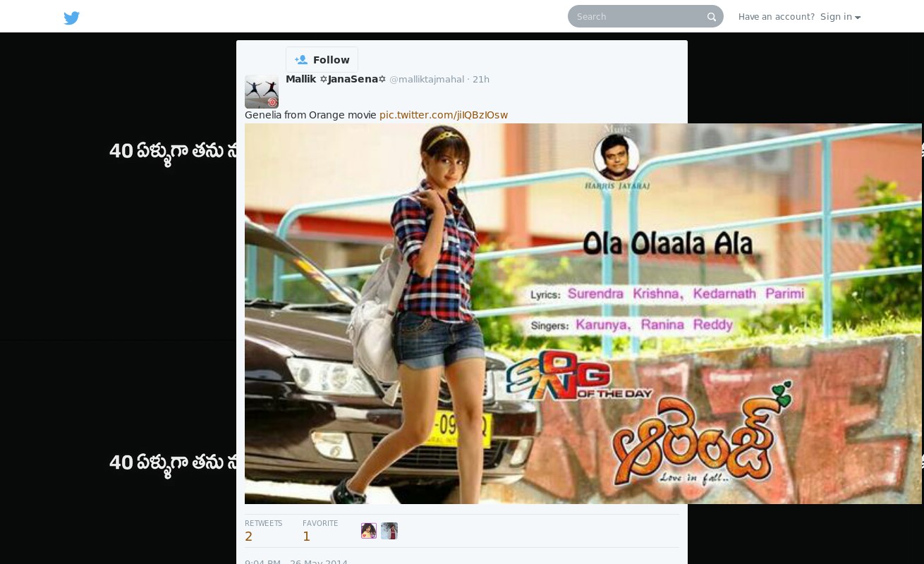This screenshot has height=564, width=924.
Task: Open Mallik's profile avatar
Action: pos(262,92)
